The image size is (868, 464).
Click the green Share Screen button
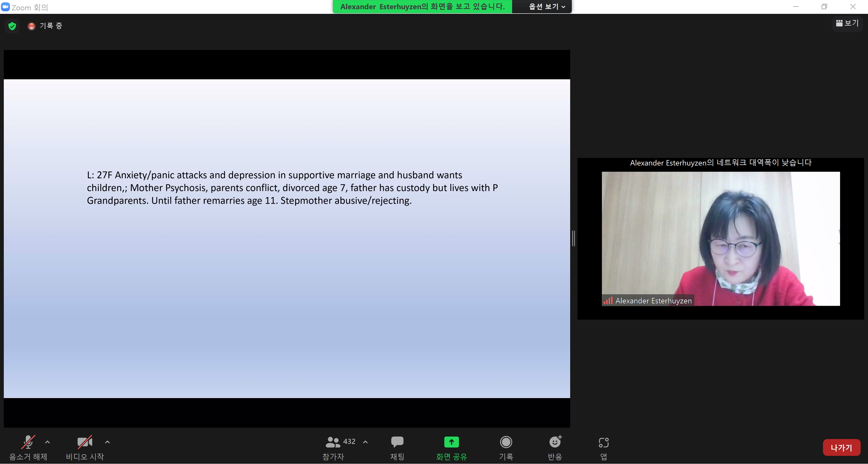coord(452,448)
